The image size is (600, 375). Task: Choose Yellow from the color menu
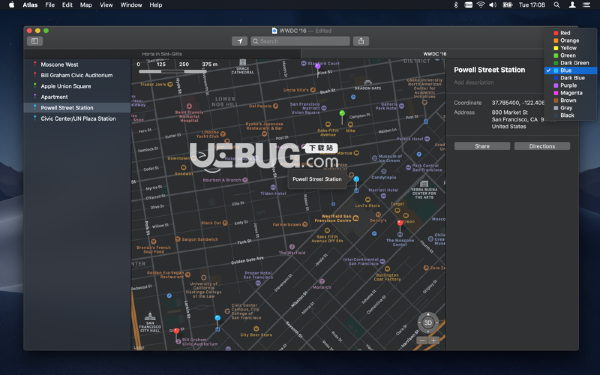coord(570,48)
